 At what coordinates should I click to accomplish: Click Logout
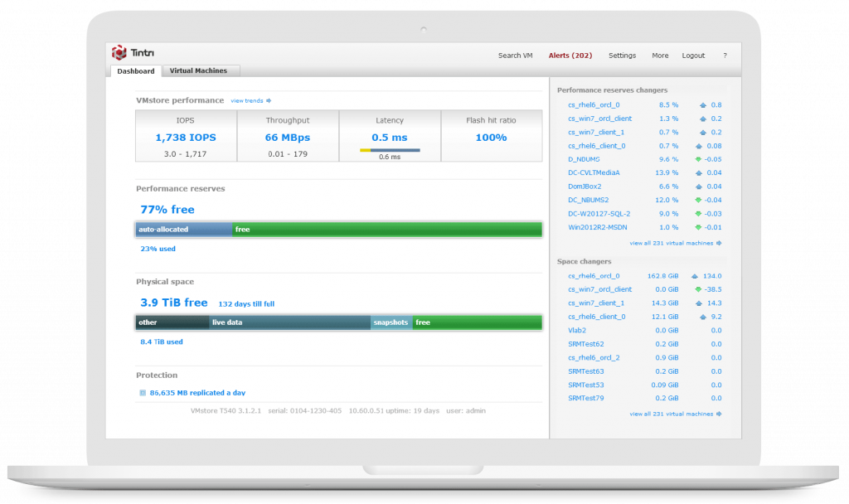click(693, 56)
